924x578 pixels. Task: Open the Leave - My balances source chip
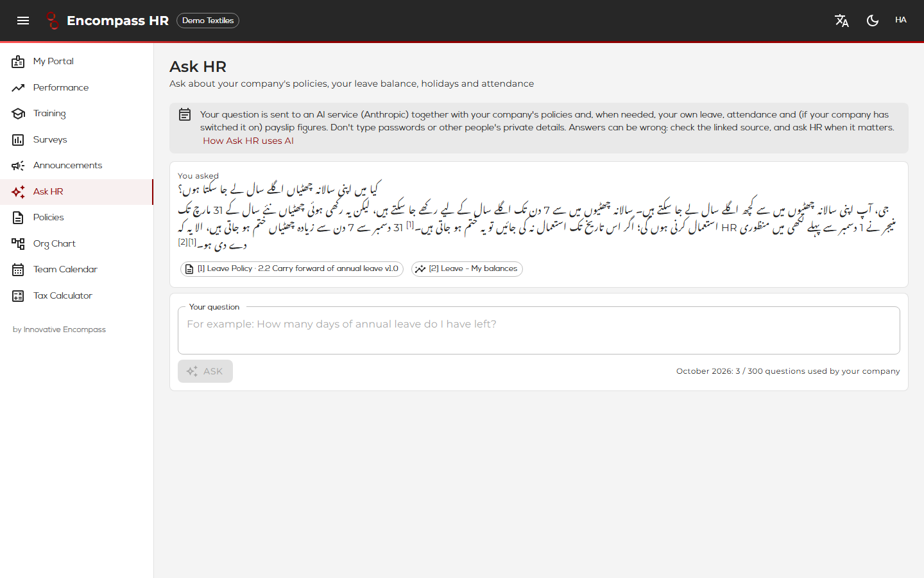coord(467,269)
